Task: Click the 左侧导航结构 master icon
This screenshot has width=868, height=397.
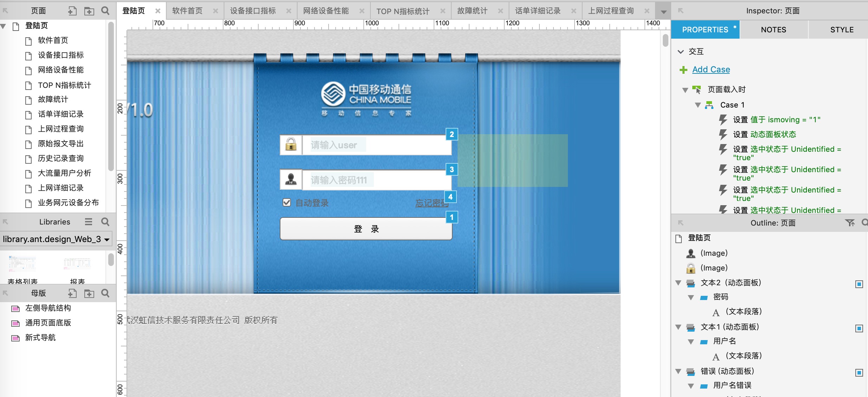Action: [15, 308]
